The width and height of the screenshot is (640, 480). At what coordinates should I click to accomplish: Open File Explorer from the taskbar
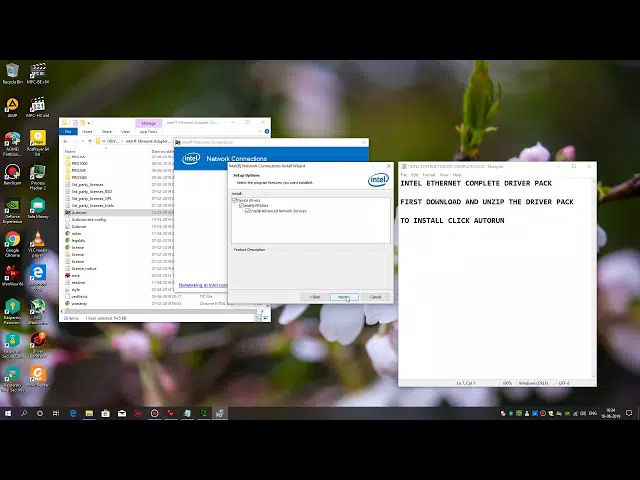(x=89, y=413)
